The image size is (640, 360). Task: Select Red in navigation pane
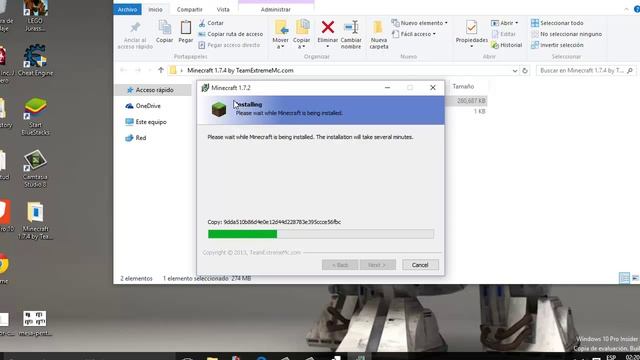click(136, 138)
